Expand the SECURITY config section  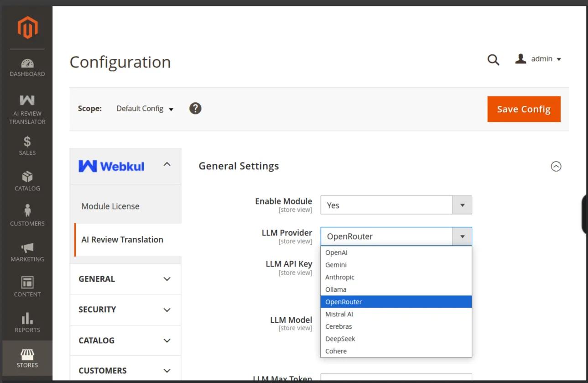(125, 310)
